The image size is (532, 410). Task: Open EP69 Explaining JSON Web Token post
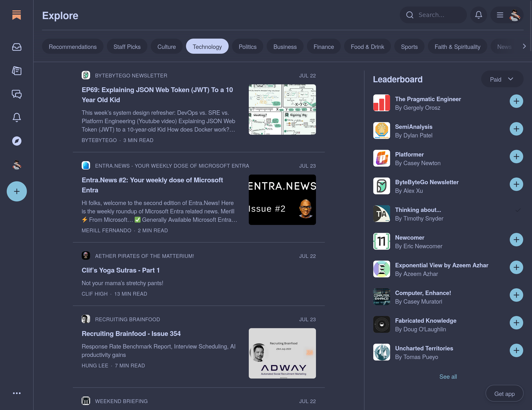(x=157, y=95)
